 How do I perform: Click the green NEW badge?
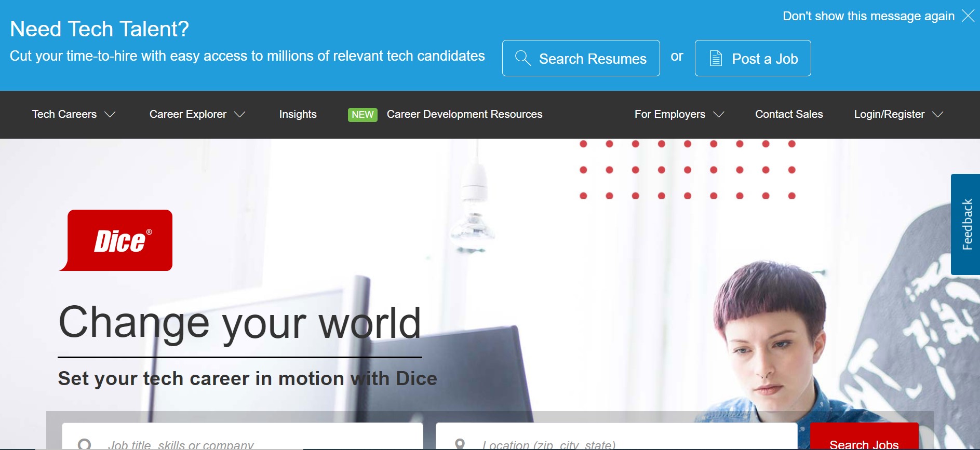click(363, 115)
